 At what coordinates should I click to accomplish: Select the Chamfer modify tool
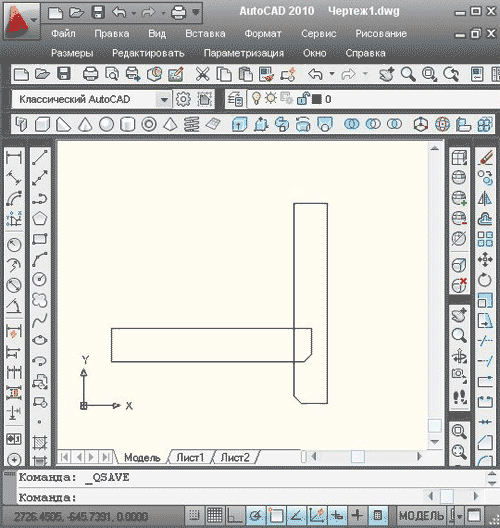[485, 442]
